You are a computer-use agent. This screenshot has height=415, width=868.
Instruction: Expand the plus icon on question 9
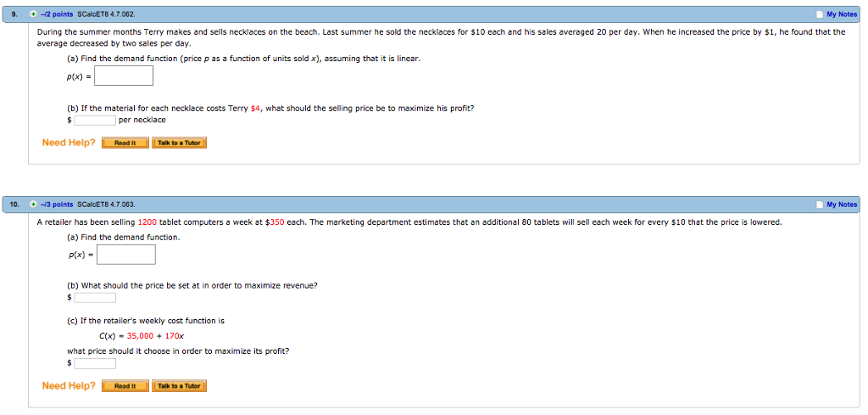coord(34,14)
